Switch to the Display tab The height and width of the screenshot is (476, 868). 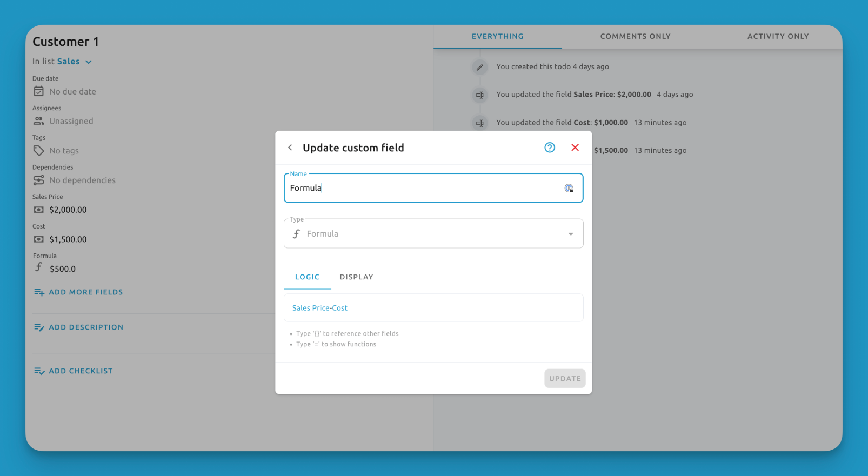[356, 277]
